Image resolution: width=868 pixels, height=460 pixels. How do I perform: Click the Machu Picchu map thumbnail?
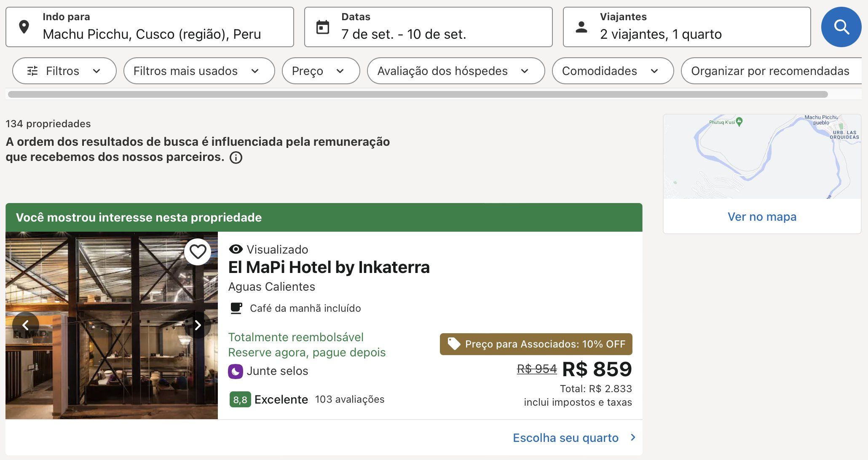pos(762,156)
